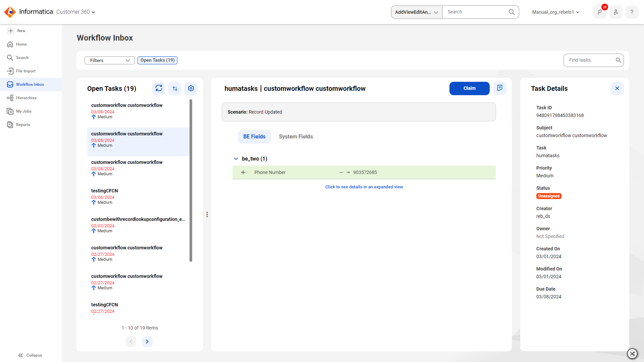Go to Home in sidebar
644x362 pixels.
31,44
